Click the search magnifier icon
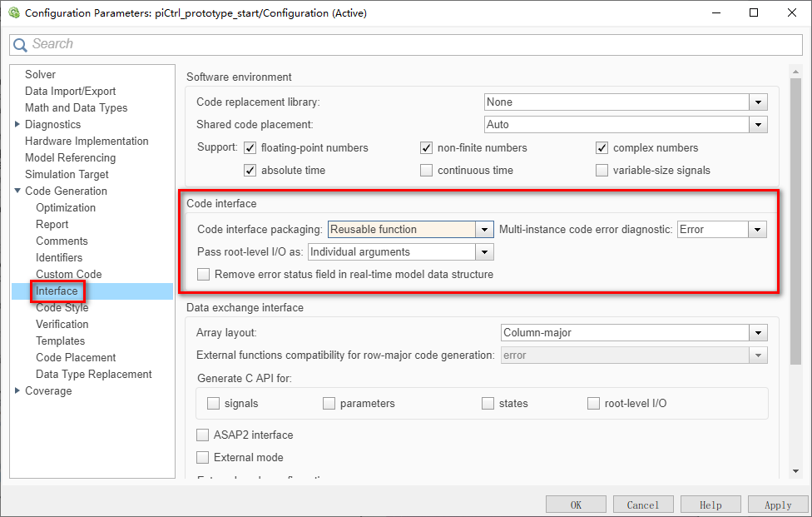 [20, 43]
